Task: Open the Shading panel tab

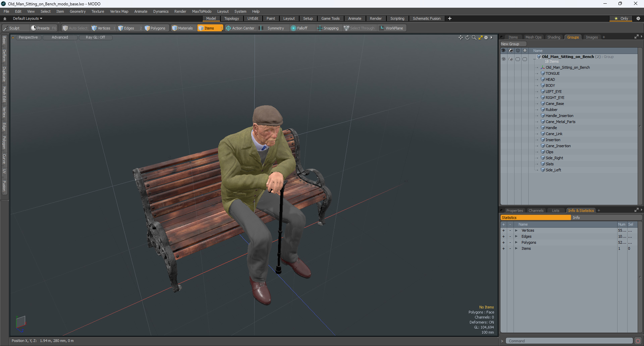Action: 554,37
